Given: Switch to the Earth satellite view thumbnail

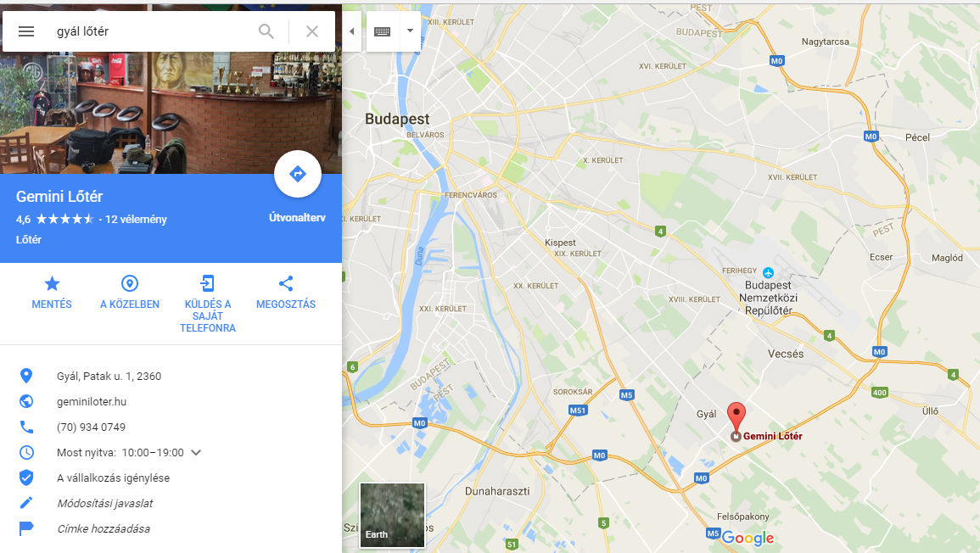Looking at the screenshot, I should [393, 515].
